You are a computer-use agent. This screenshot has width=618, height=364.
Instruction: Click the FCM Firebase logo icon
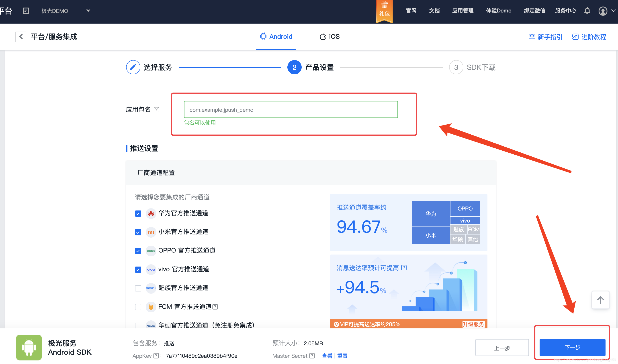(x=151, y=307)
